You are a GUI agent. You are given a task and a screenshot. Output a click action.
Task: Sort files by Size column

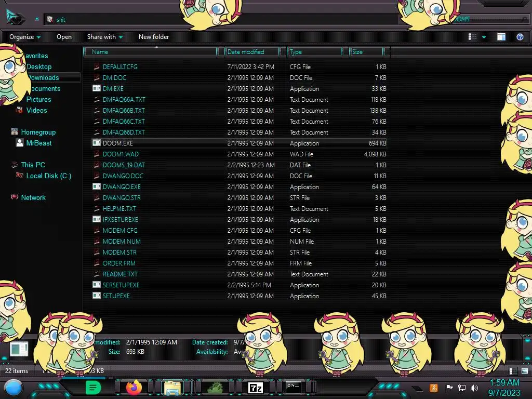[367, 51]
